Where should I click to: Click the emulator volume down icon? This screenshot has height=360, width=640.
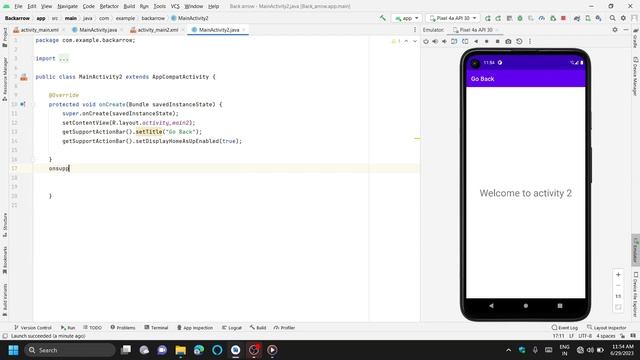[444, 41]
